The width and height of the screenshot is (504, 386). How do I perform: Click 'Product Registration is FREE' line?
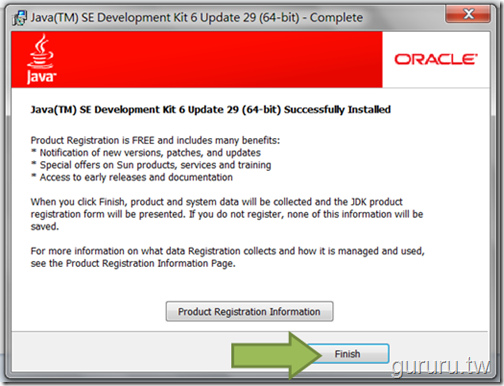click(x=155, y=140)
